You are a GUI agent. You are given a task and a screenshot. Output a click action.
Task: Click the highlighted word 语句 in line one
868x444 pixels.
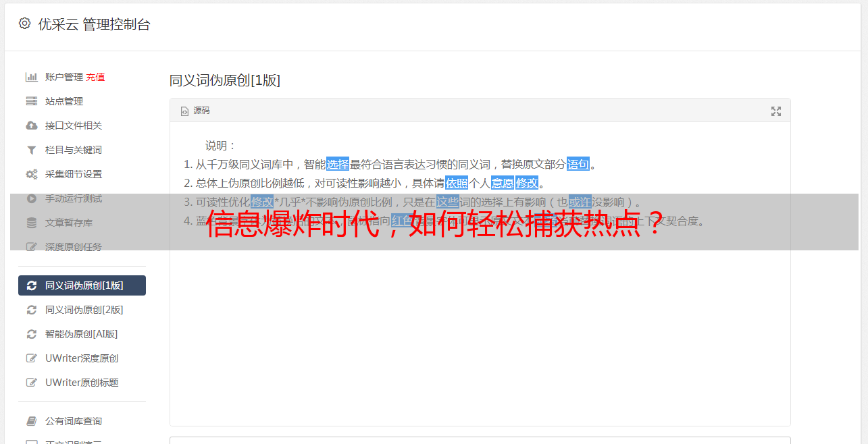coord(578,164)
